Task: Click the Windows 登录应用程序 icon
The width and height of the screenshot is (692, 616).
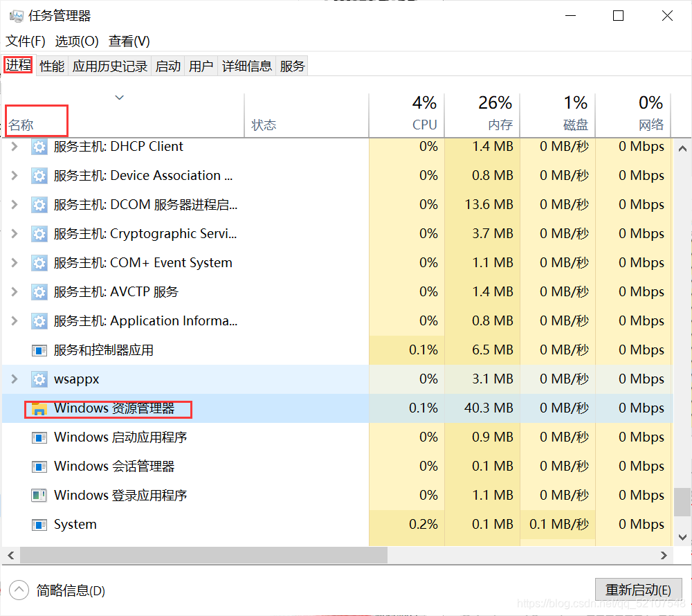Action: pyautogui.click(x=39, y=496)
